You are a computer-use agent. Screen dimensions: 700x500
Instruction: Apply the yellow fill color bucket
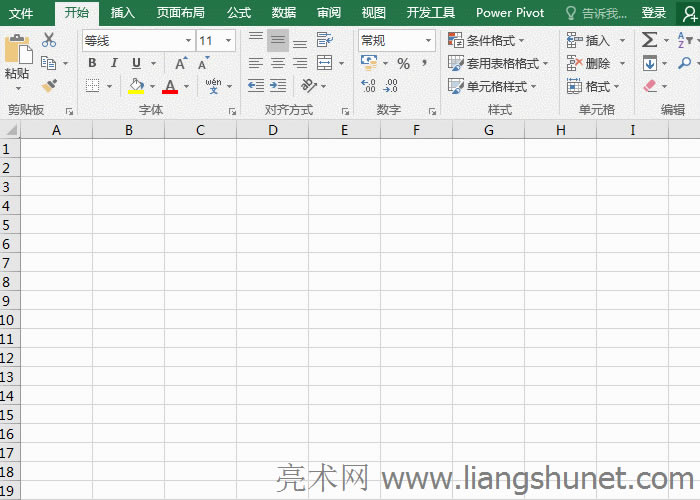tap(136, 87)
